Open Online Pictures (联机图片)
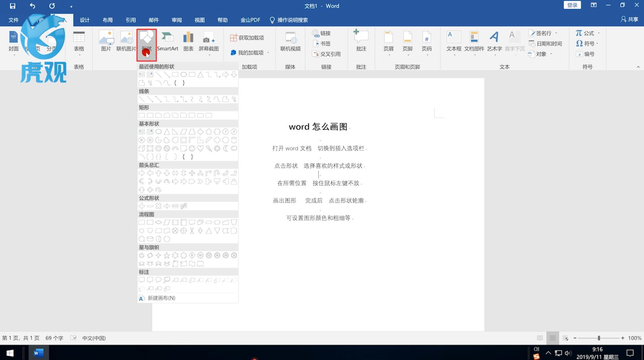 126,41
